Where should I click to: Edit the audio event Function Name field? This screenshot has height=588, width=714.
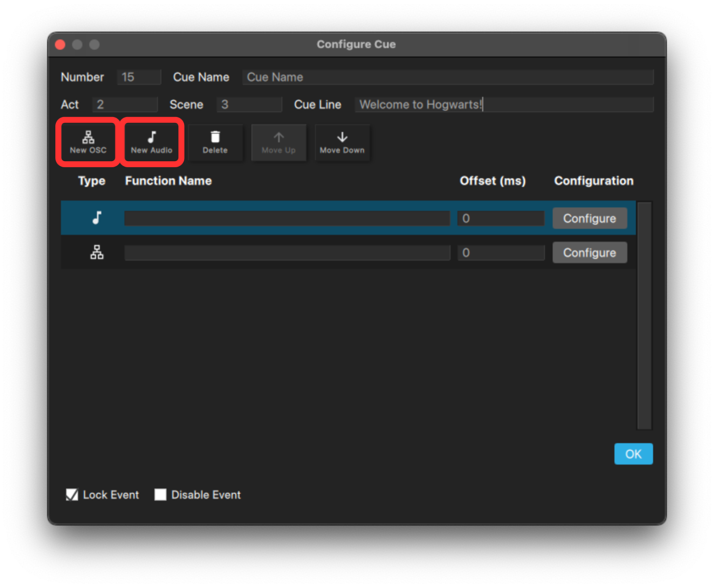287,218
